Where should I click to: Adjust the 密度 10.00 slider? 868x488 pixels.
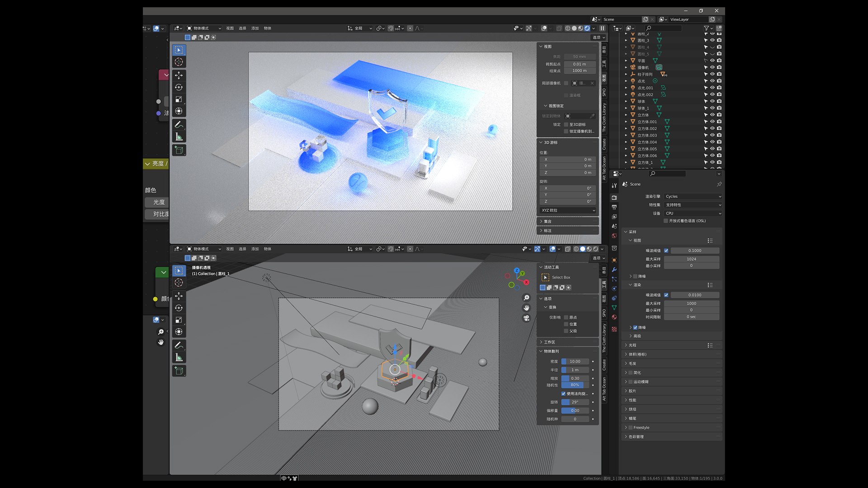point(575,361)
